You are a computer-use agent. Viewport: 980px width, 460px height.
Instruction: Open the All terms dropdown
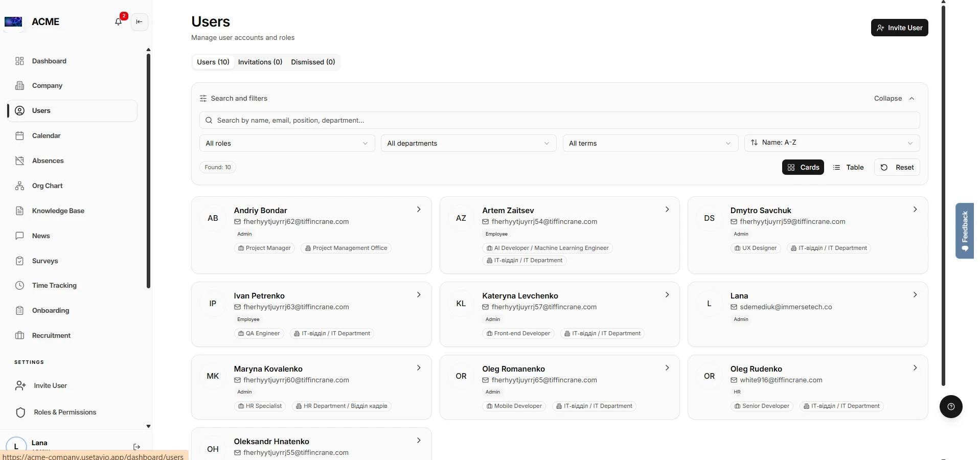coord(650,143)
